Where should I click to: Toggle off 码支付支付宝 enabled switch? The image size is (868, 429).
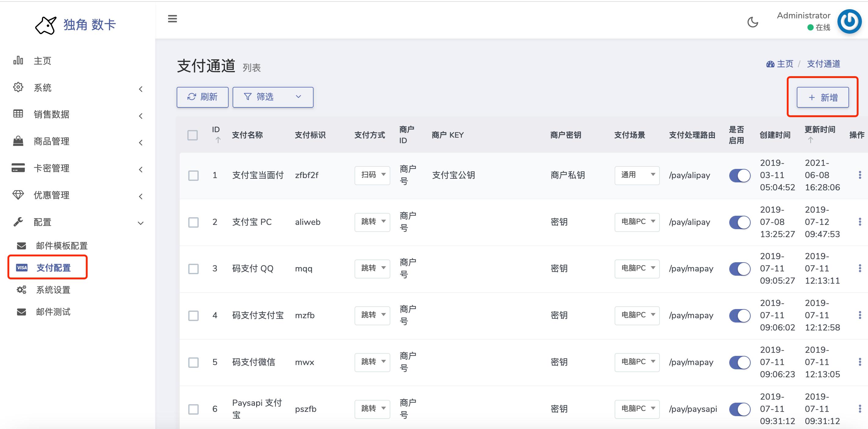coord(739,316)
